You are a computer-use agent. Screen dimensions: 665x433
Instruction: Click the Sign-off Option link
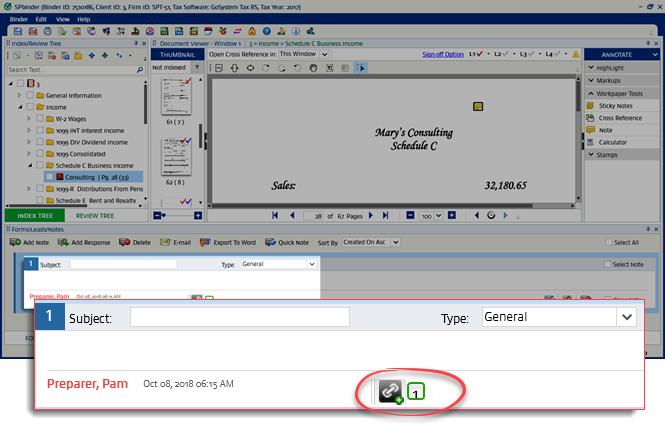(442, 54)
